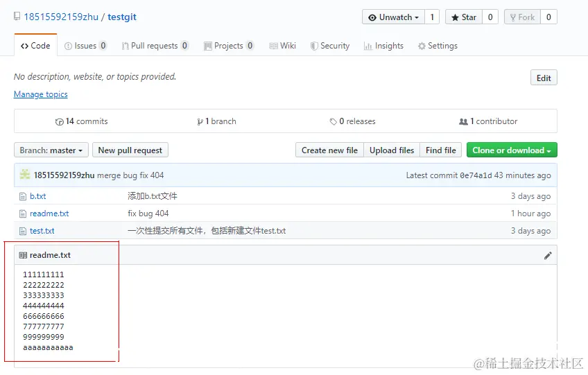Click the tag icon beside 0 releases
The height and width of the screenshot is (375, 588).
[334, 121]
